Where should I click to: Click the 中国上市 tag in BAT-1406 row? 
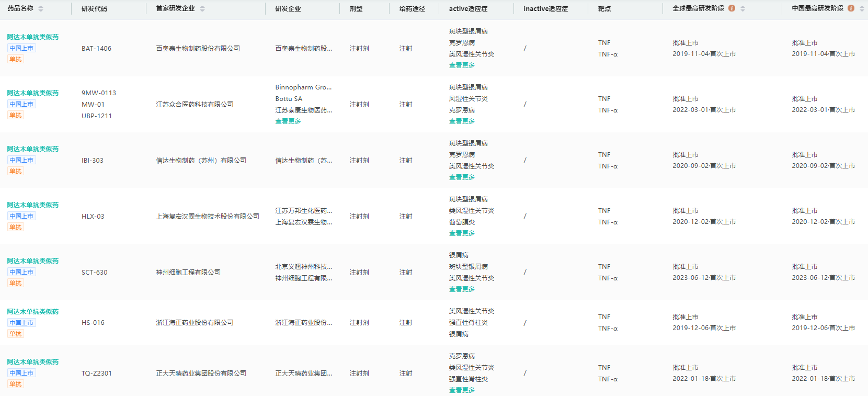click(x=21, y=48)
